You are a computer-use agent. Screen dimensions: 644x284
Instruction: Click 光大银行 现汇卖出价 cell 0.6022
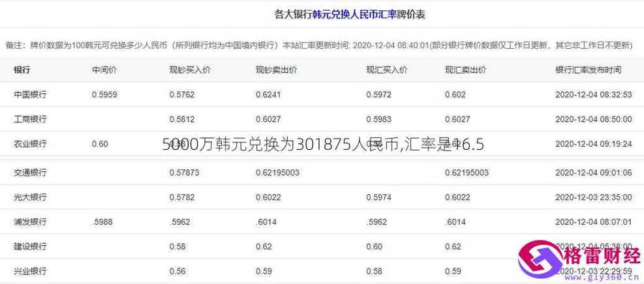pyautogui.click(x=457, y=197)
